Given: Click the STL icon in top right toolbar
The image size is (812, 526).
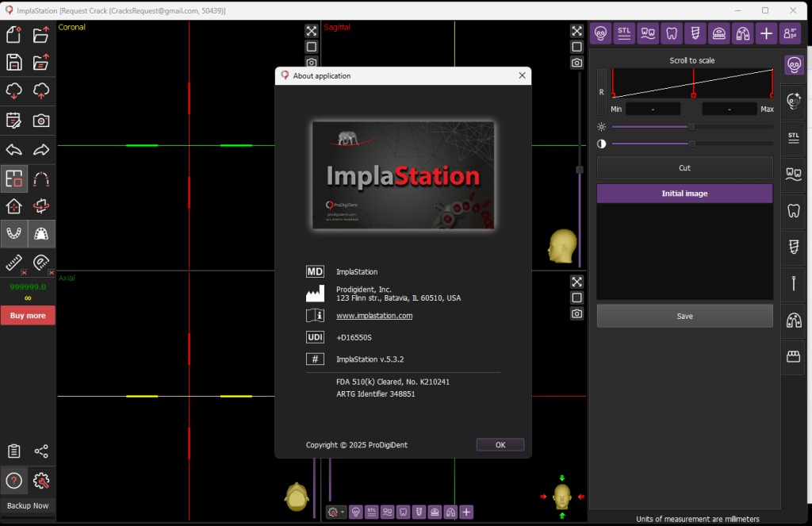Looking at the screenshot, I should [625, 33].
